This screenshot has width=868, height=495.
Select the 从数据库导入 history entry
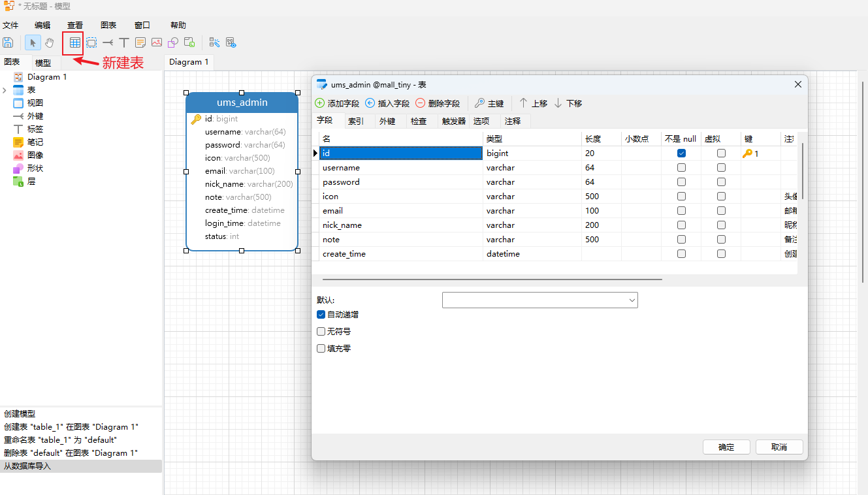pyautogui.click(x=81, y=466)
